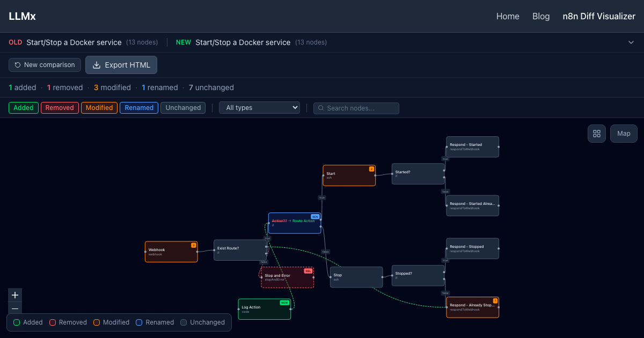
Task: Click the NEW badge on Log Action node
Action: [284, 303]
